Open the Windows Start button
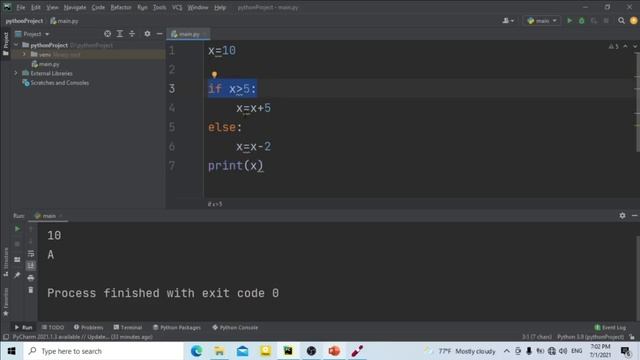The height and width of the screenshot is (360, 640). click(11, 351)
